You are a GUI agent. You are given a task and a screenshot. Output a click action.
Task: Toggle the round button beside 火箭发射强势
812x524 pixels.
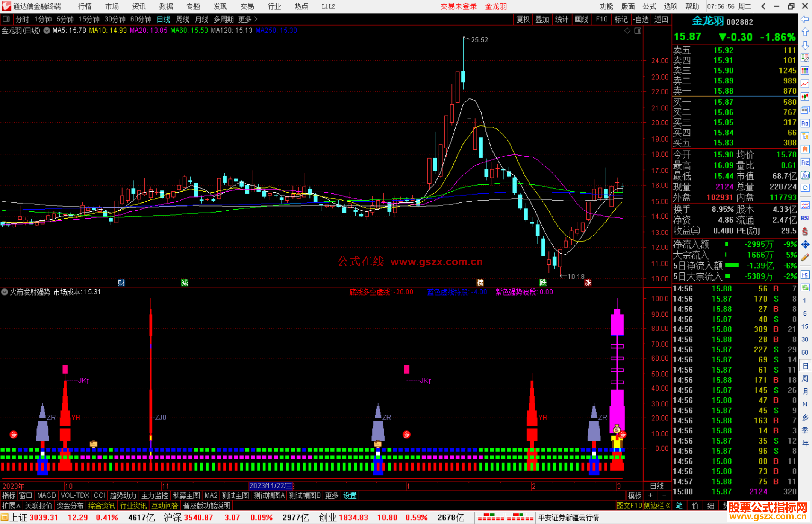coord(5,292)
